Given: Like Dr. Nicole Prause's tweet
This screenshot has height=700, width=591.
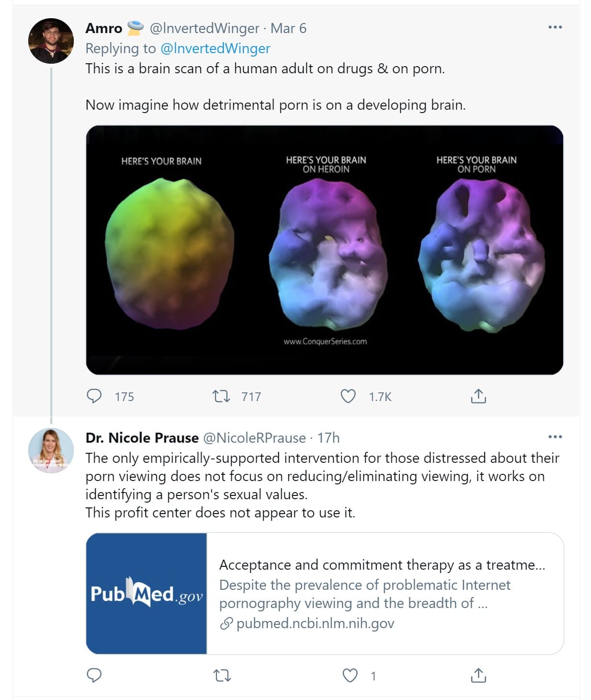Looking at the screenshot, I should click(350, 676).
